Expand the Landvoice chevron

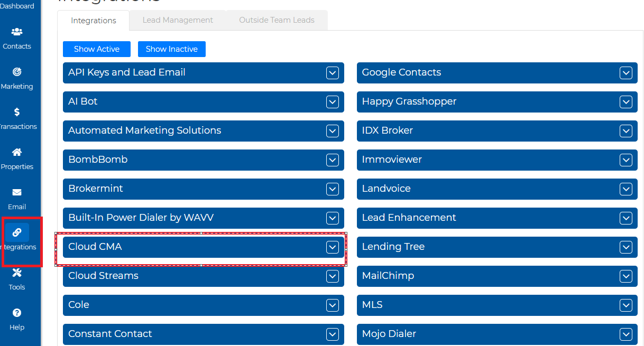click(626, 189)
